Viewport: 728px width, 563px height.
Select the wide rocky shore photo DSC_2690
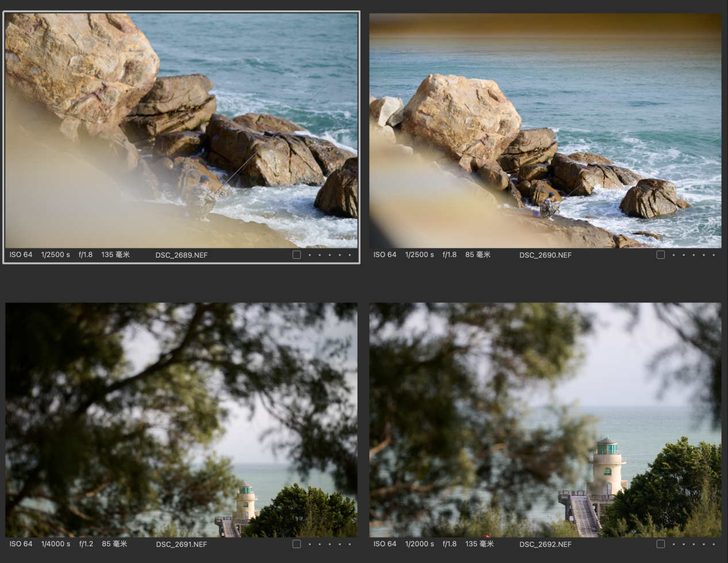[x=545, y=131]
